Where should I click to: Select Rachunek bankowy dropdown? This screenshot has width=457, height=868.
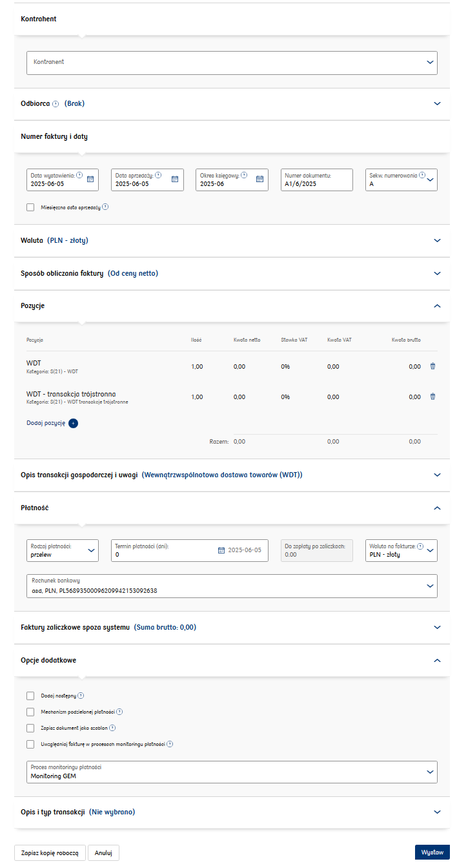[x=232, y=586]
